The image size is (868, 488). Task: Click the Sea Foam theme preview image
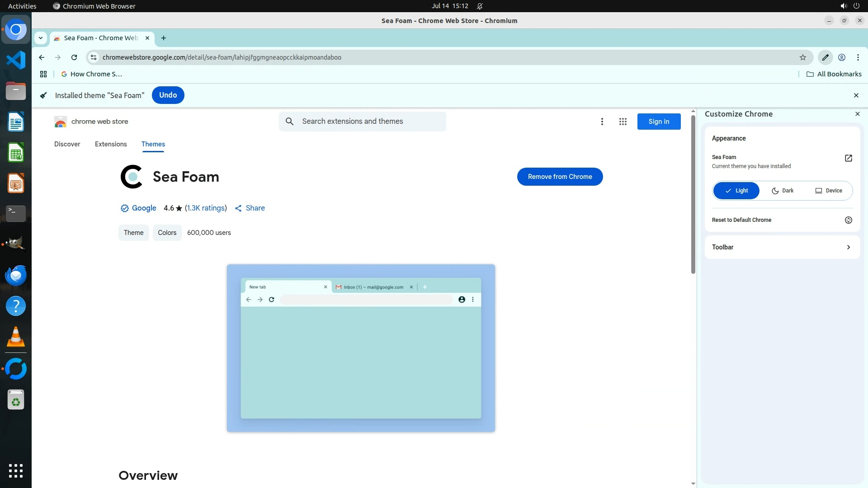361,348
